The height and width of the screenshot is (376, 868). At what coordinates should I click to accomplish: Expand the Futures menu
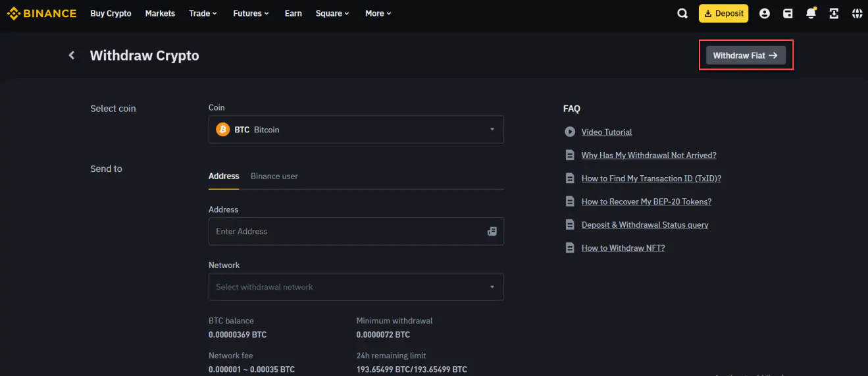tap(251, 13)
